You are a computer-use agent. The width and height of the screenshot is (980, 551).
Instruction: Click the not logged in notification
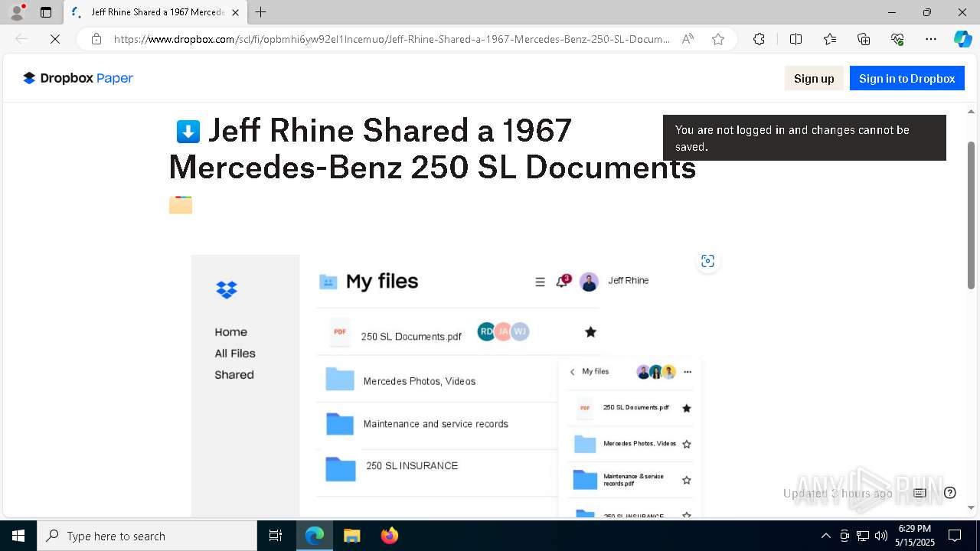(805, 138)
